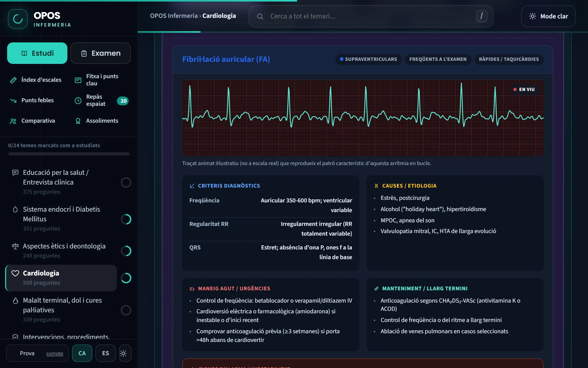Screen dimensions: 588x368
Task: Select CA language
Action: coord(82,353)
